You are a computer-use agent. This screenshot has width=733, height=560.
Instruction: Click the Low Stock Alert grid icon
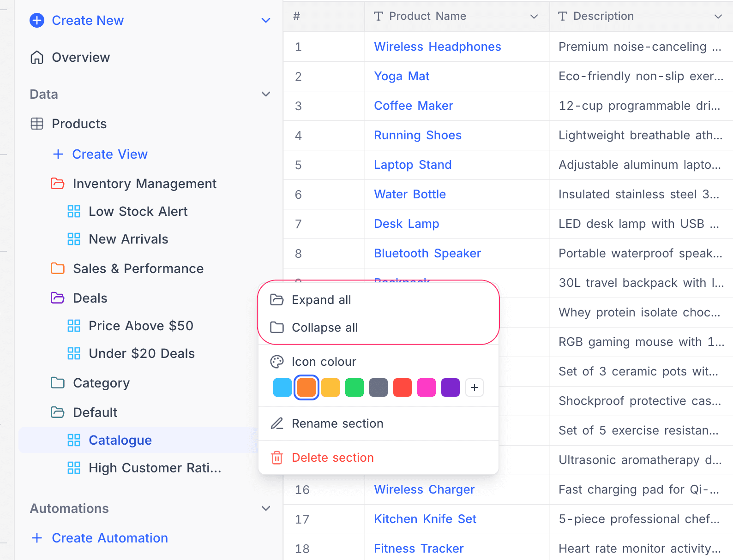tap(74, 211)
